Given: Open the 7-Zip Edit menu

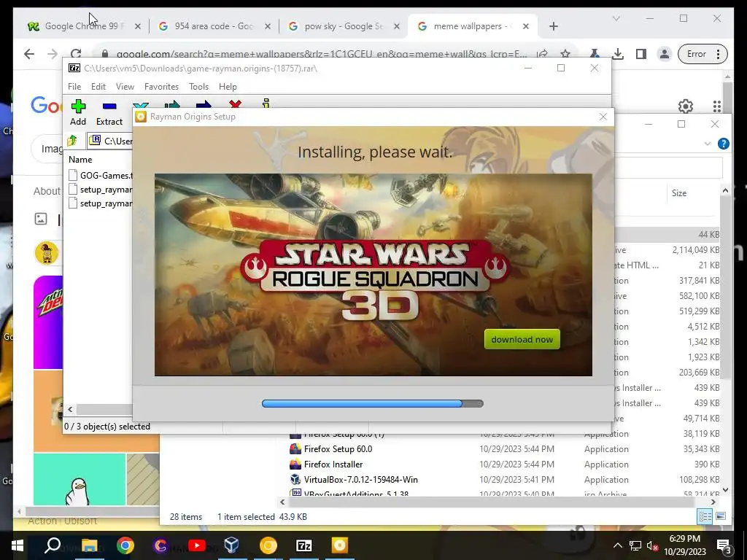Looking at the screenshot, I should 98,87.
